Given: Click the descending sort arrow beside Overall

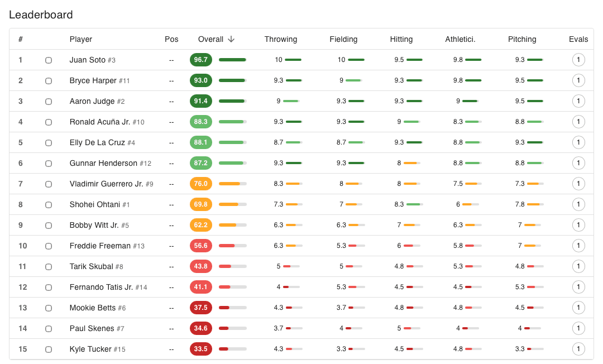Looking at the screenshot, I should click(x=230, y=39).
